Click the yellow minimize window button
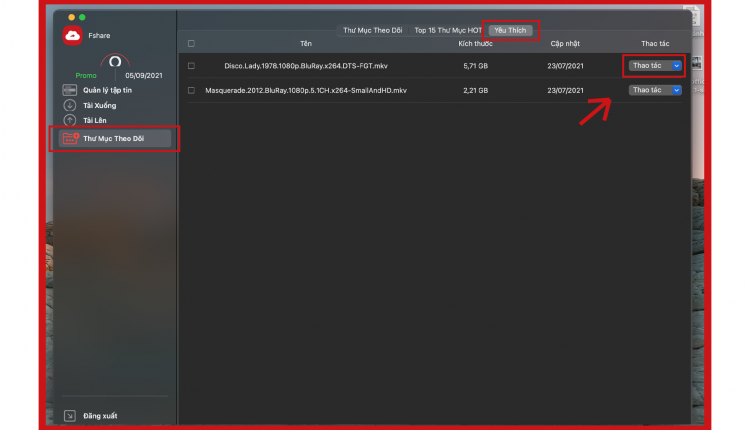 coord(71,17)
